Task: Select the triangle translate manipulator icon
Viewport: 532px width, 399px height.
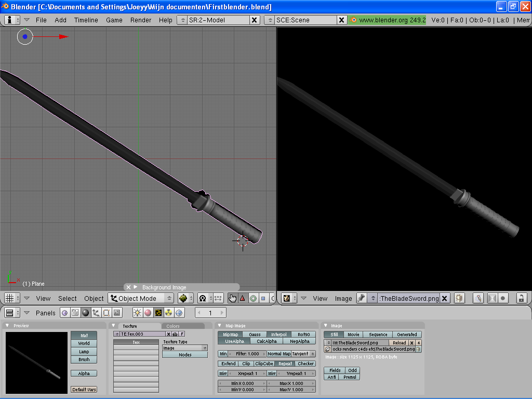Action: 243,298
